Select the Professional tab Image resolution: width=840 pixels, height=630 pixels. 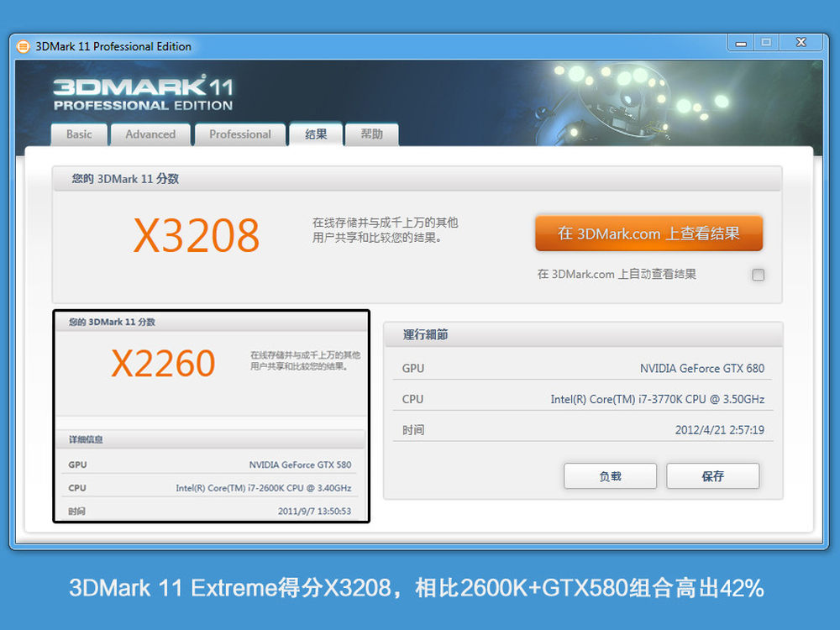(240, 134)
